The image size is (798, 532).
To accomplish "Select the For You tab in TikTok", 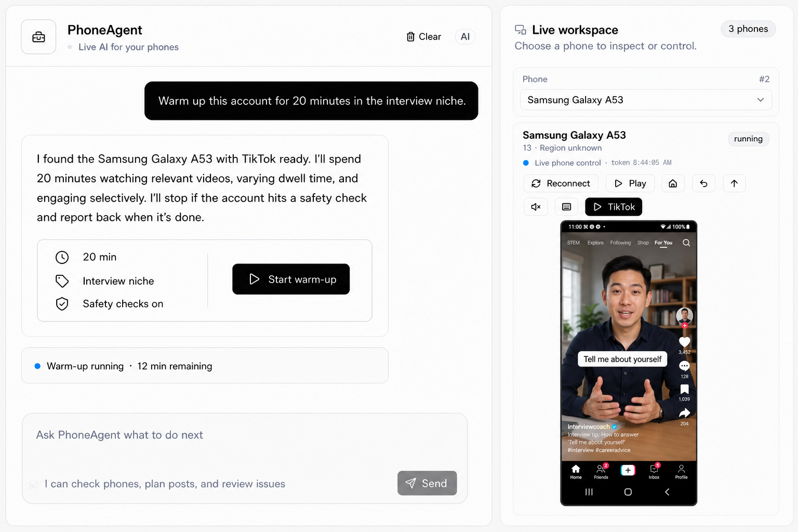I will pyautogui.click(x=663, y=243).
